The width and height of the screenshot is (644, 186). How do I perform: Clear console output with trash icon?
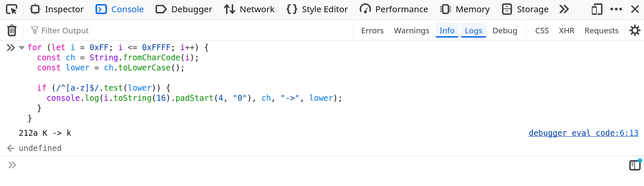click(12, 30)
